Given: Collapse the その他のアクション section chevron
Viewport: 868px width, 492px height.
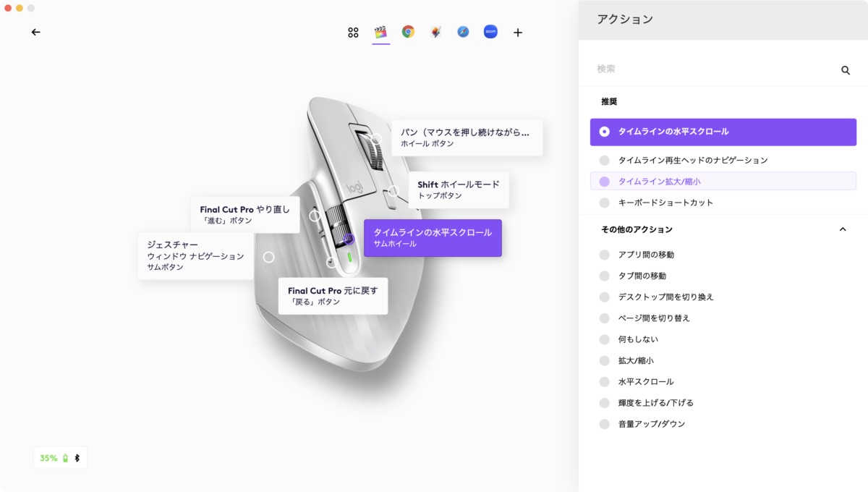Looking at the screenshot, I should click(x=842, y=229).
